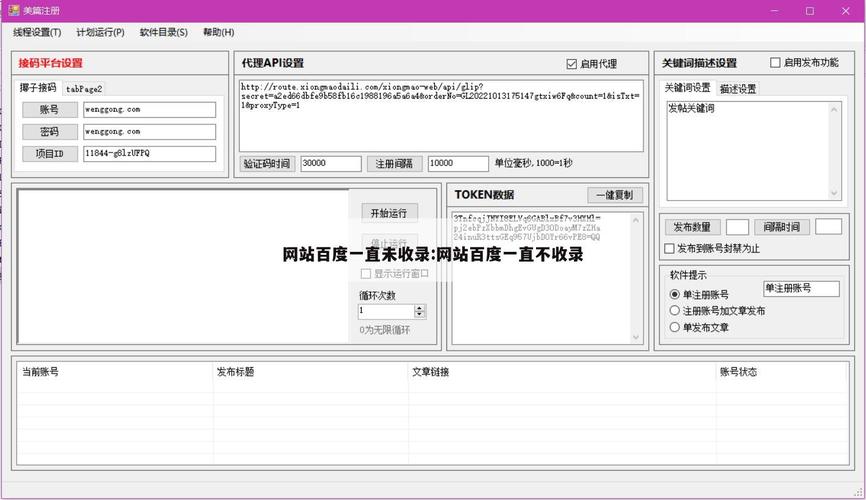Image resolution: width=866 pixels, height=500 pixels.
Task: Click the large log output box
Action: (x=183, y=267)
